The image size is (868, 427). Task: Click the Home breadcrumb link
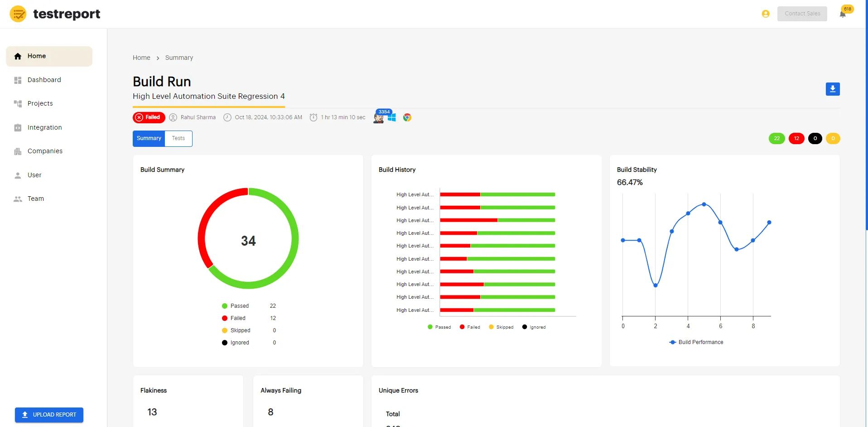pyautogui.click(x=141, y=58)
